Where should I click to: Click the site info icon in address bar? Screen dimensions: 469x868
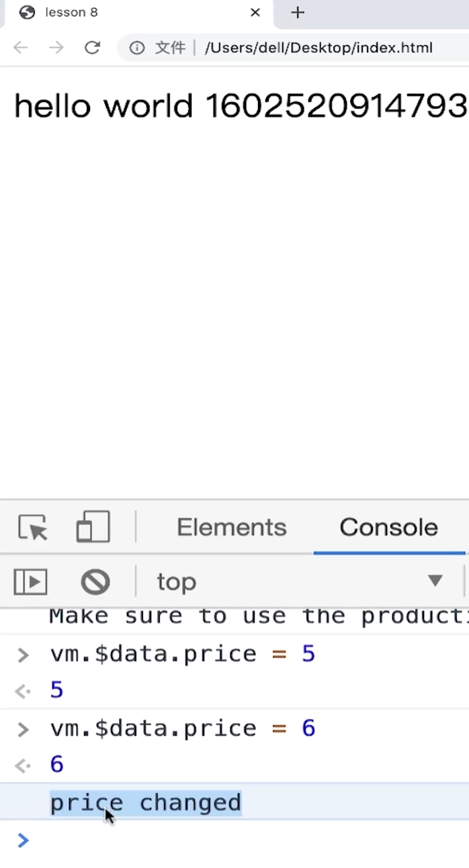coord(137,48)
